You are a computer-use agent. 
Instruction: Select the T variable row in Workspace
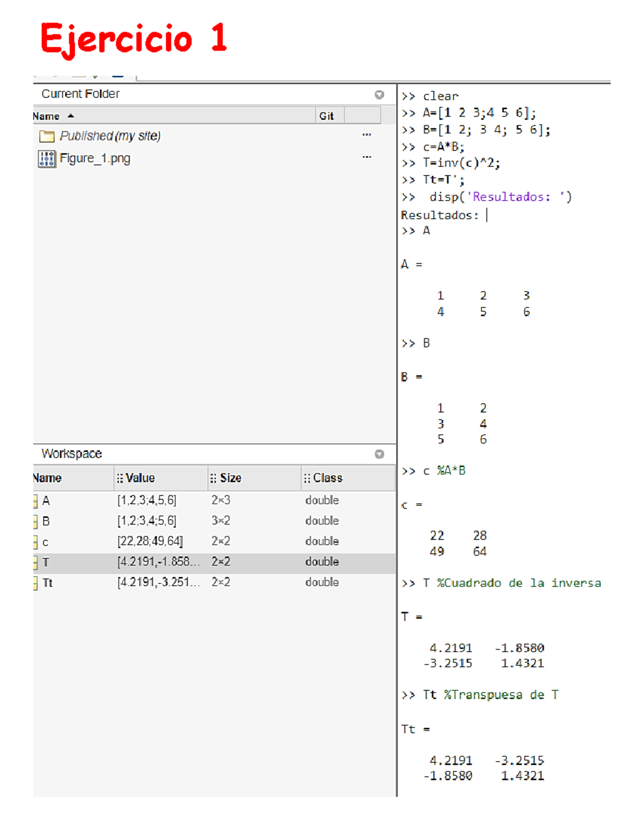coord(214,562)
